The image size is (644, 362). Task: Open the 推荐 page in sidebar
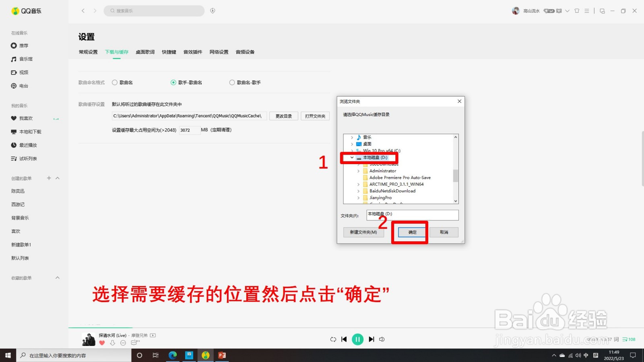pos(20,45)
